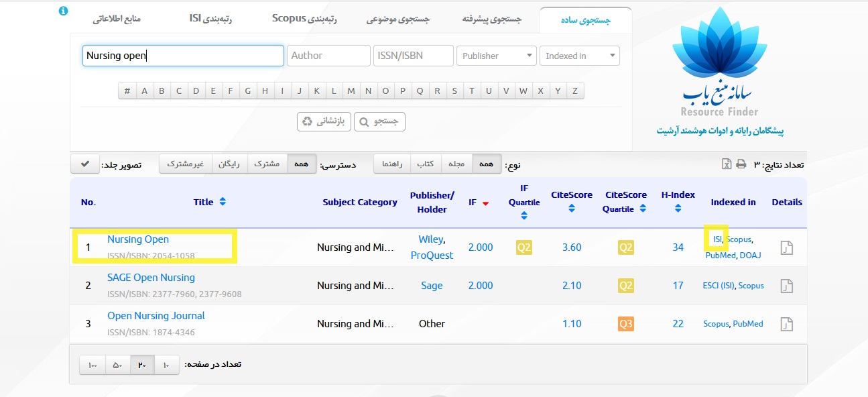The width and height of the screenshot is (868, 397).
Task: Switch to جستجوی پیشرفته tab
Action: (x=491, y=19)
